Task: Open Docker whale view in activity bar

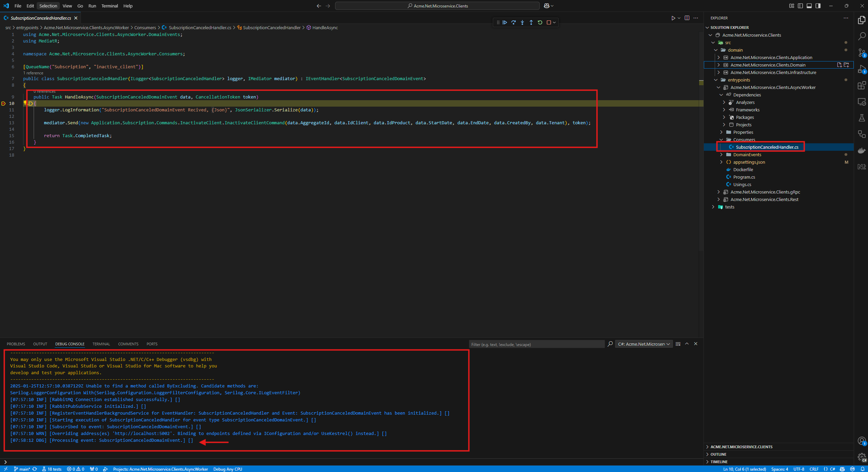Action: tap(862, 150)
